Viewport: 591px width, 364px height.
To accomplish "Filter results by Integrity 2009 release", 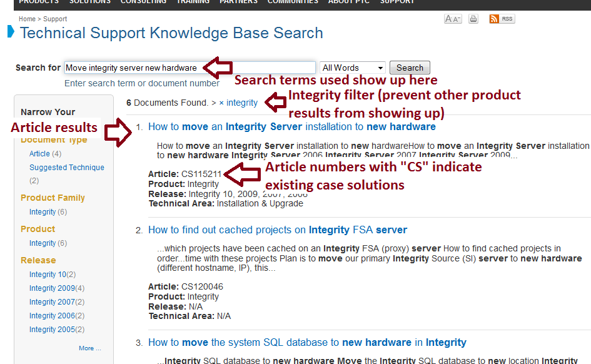I will tap(52, 288).
